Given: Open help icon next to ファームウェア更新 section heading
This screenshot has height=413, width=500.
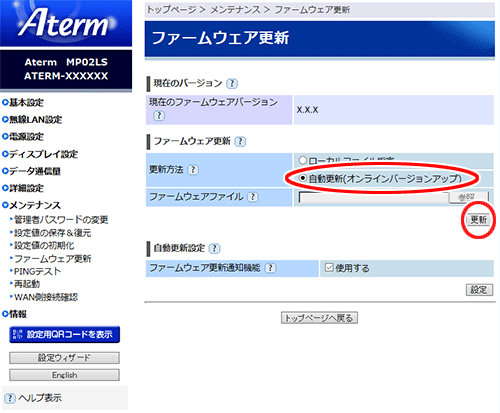Looking at the screenshot, I should (240, 142).
